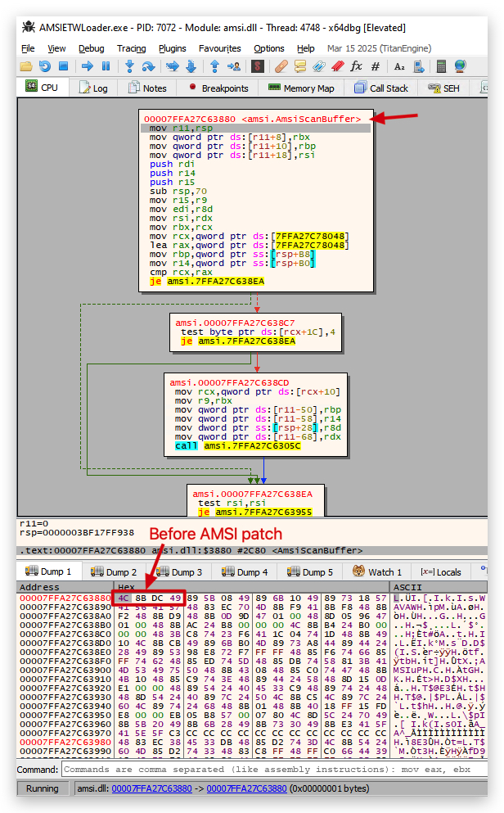This screenshot has width=504, height=813.
Task: Switch to the Memory Map tab
Action: (x=301, y=88)
